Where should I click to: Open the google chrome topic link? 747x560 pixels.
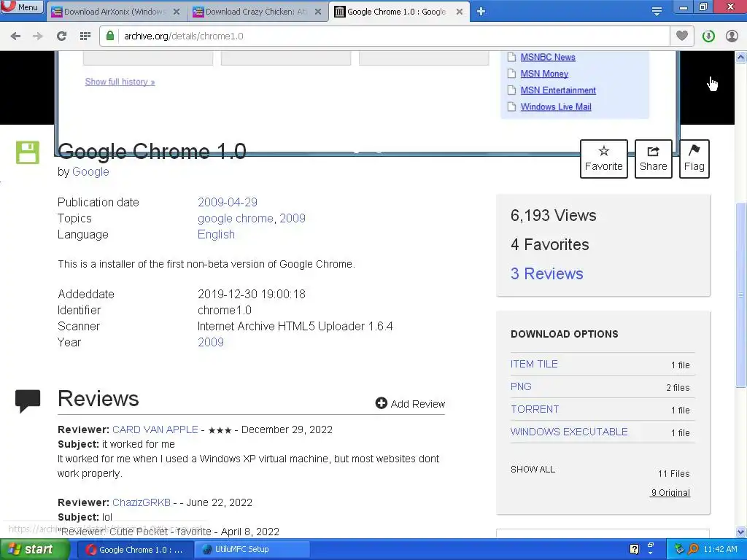(236, 219)
